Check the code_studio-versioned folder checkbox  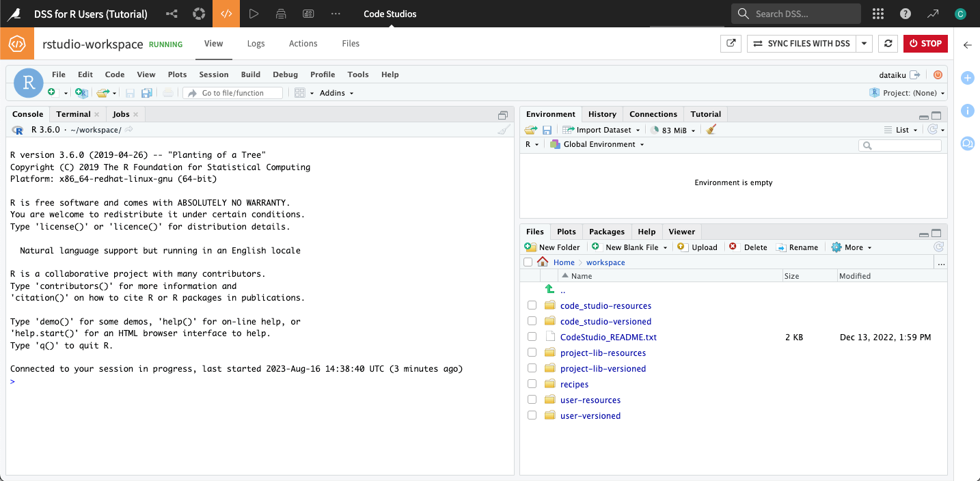[532, 321]
